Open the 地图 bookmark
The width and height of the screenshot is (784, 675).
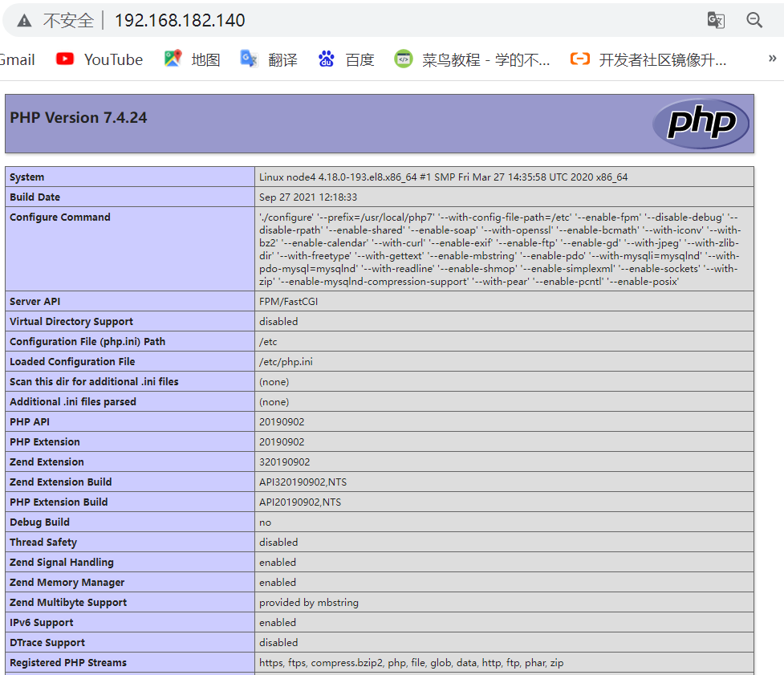pos(205,59)
